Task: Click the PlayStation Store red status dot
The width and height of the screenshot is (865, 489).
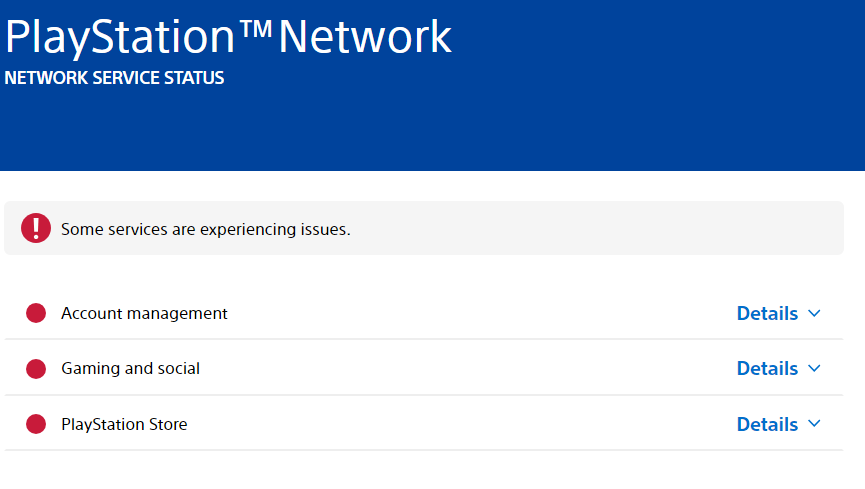Action: 36,424
